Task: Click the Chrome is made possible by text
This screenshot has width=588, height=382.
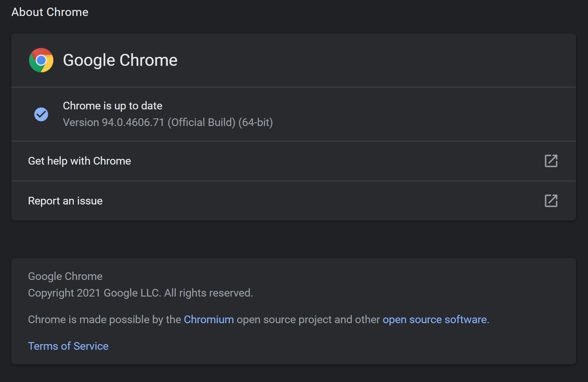Action: [104, 319]
